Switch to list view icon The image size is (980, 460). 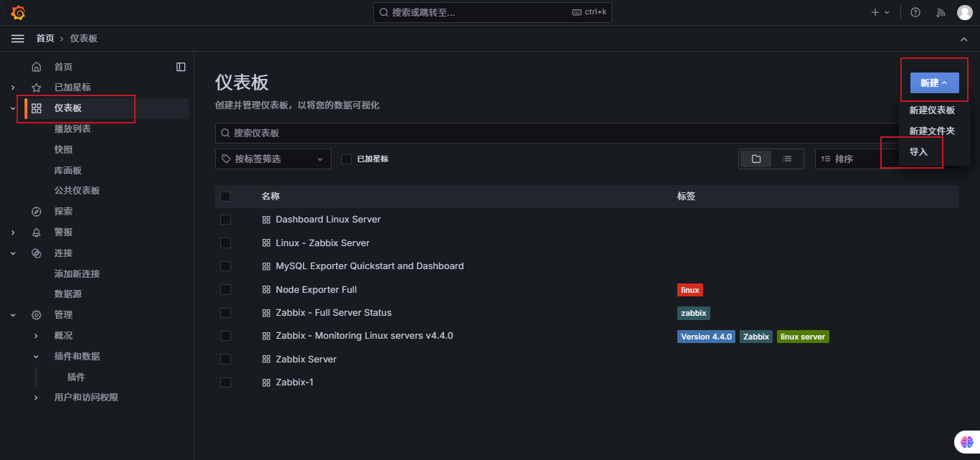point(787,159)
